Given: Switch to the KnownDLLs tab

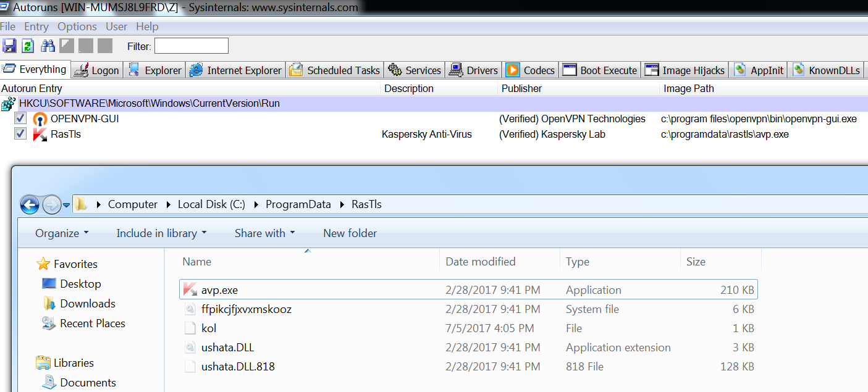Looking at the screenshot, I should (827, 70).
